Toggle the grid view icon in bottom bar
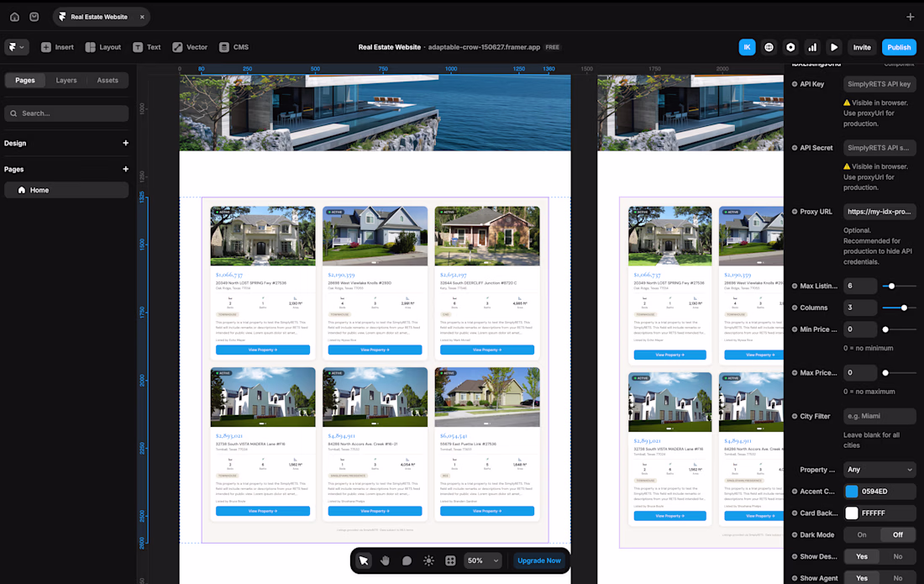 click(450, 560)
